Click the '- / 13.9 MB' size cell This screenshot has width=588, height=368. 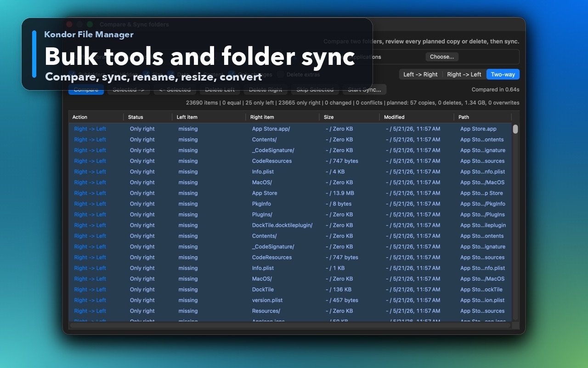[x=340, y=193]
